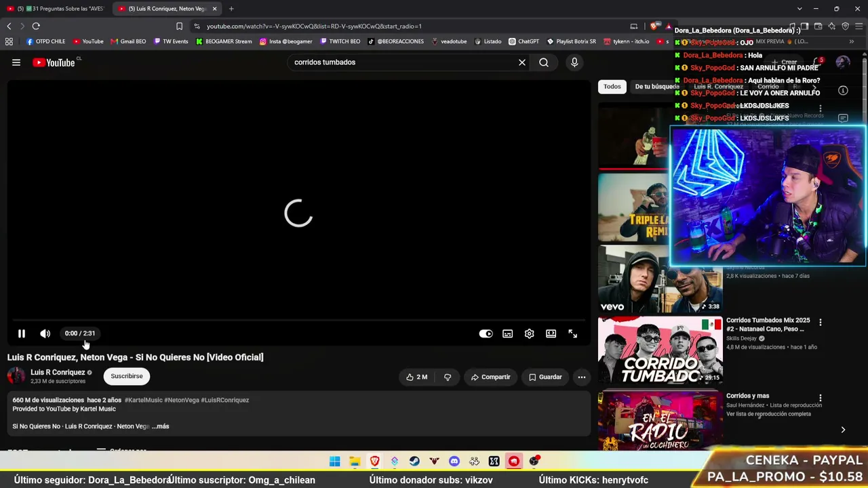The height and width of the screenshot is (488, 868).
Task: Open the 'ChatGPT' bookmark
Action: point(524,41)
